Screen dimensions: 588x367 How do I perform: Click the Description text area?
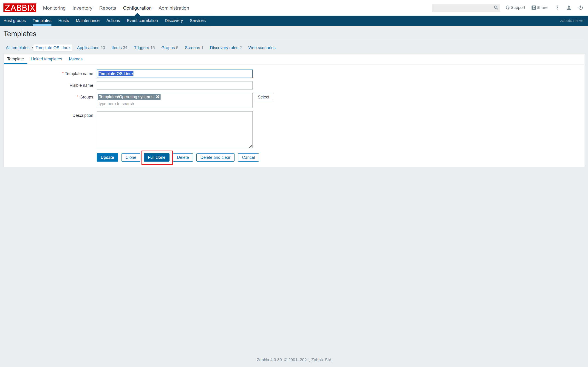[x=175, y=130]
